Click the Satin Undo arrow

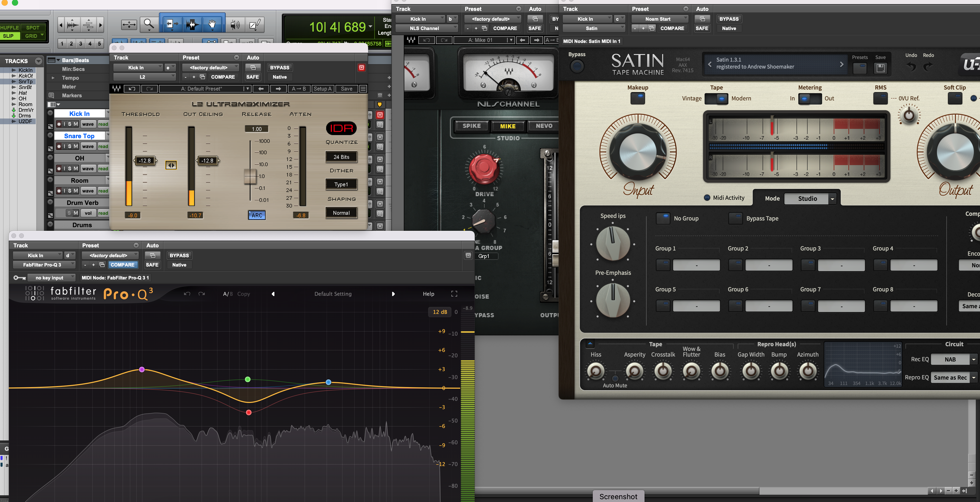pos(911,67)
